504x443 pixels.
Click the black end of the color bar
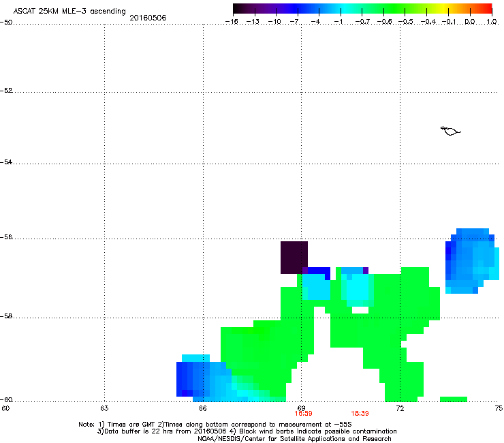pos(238,8)
